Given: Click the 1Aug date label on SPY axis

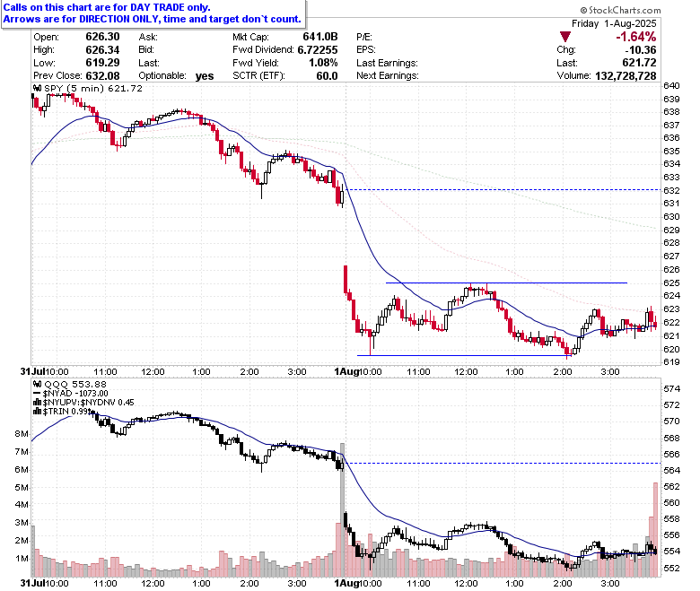Looking at the screenshot, I should (346, 371).
